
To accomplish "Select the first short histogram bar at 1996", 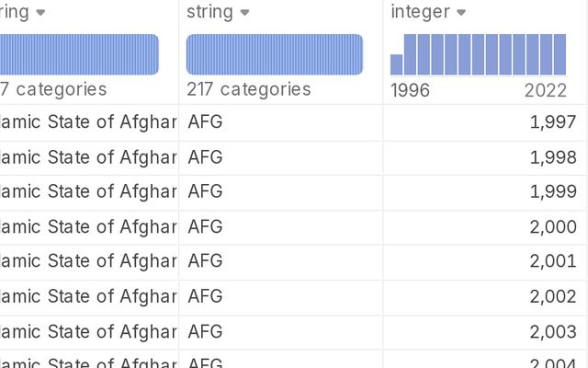I will point(396,64).
